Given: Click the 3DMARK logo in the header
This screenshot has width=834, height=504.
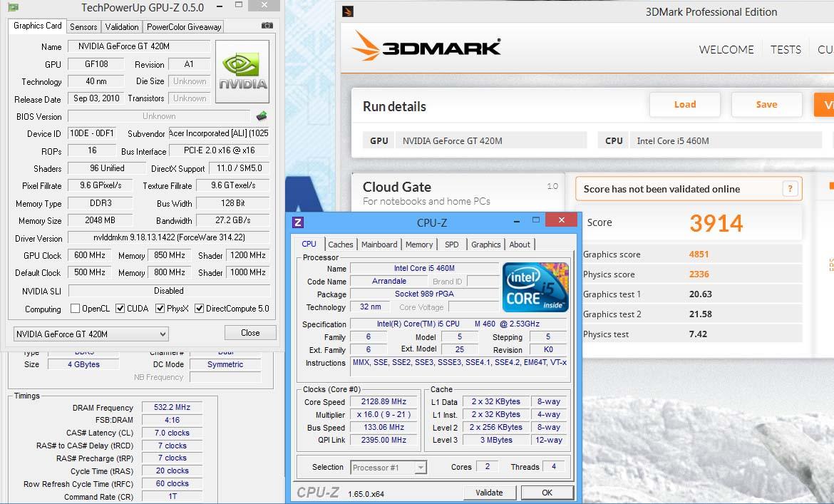Looking at the screenshot, I should (426, 45).
